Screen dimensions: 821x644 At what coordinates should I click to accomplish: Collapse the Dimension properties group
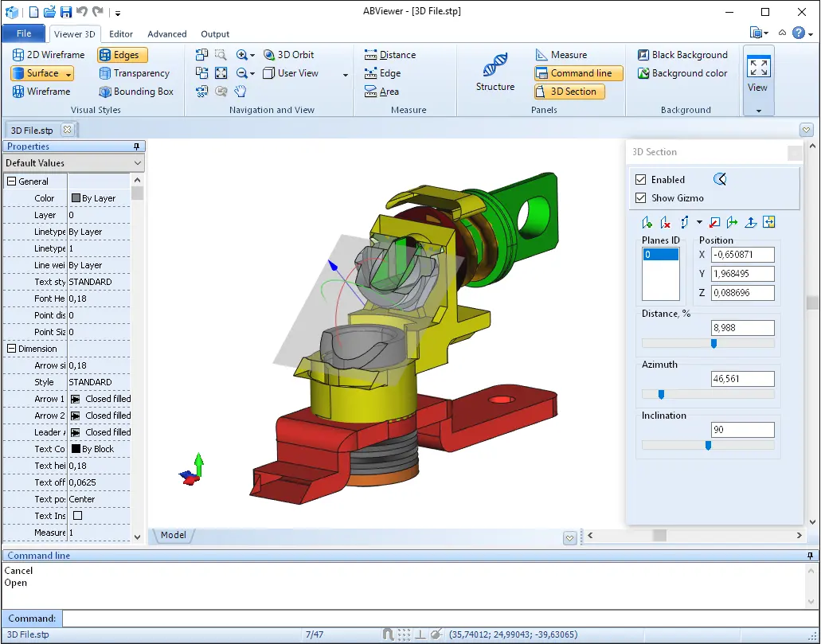click(11, 348)
